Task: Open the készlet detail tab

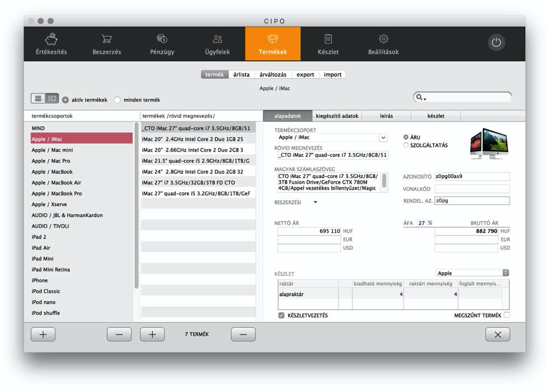Action: click(436, 116)
